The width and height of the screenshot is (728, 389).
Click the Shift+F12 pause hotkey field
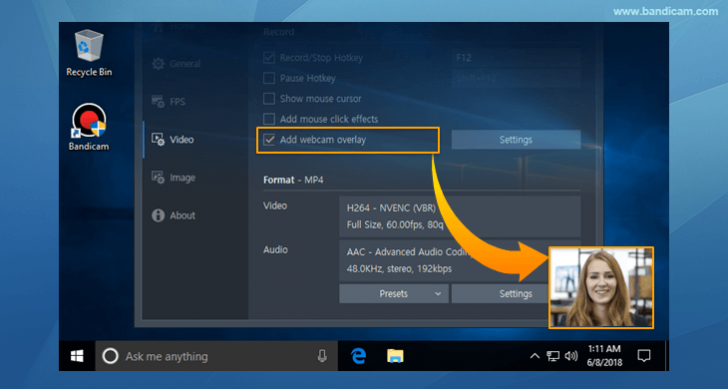(516, 78)
